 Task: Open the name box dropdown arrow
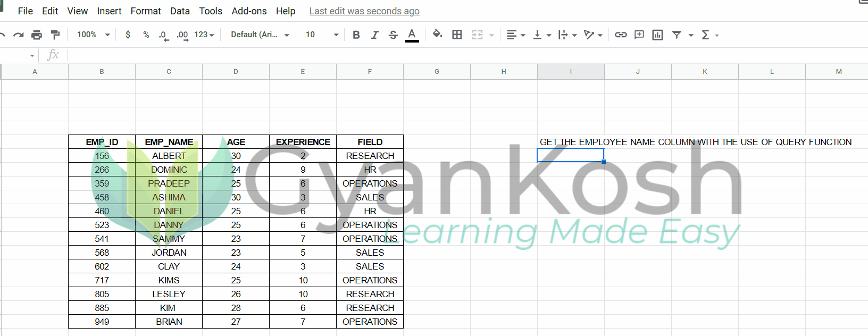coord(32,55)
